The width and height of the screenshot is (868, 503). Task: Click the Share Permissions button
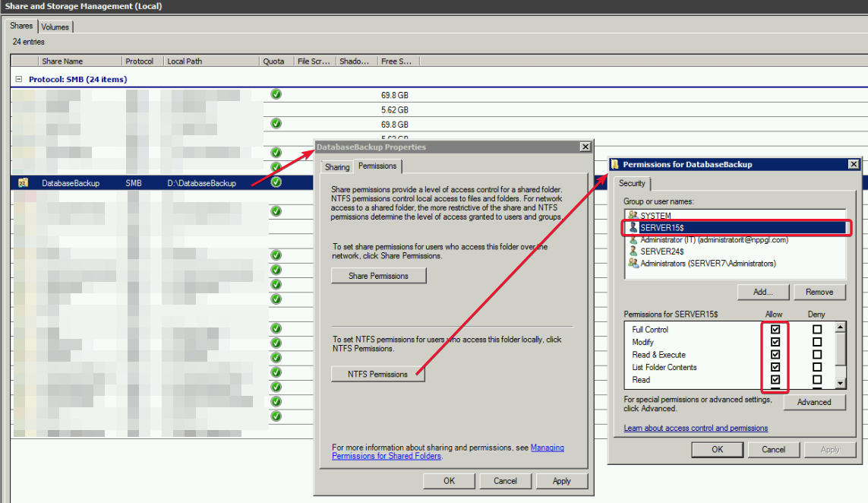point(379,276)
